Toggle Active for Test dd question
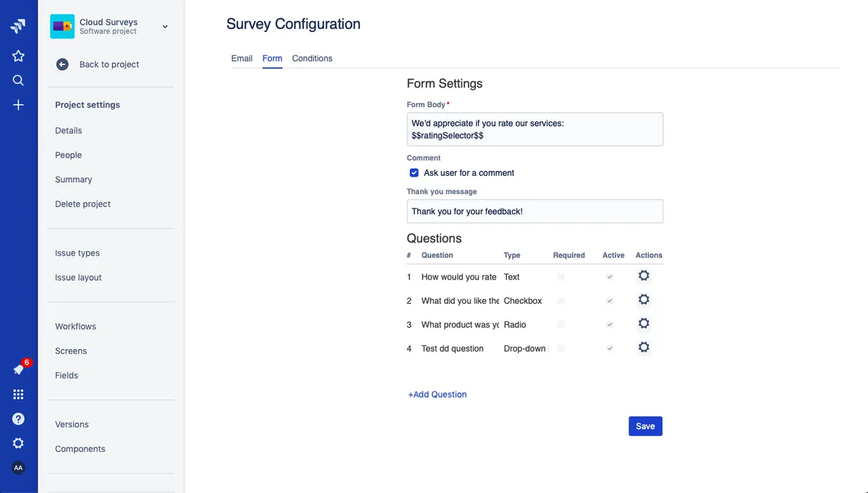The image size is (868, 493). click(610, 348)
